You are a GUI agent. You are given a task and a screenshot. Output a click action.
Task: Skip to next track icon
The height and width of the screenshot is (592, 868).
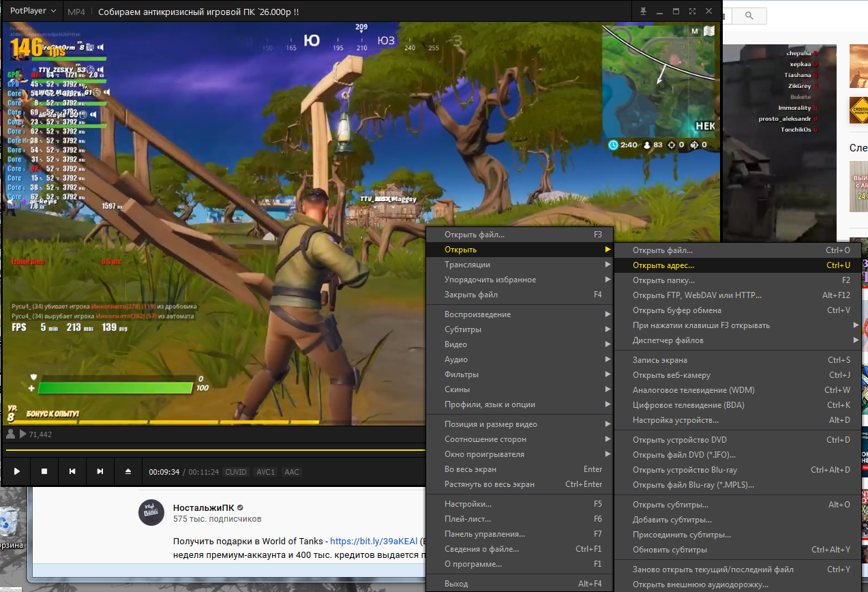[100, 471]
